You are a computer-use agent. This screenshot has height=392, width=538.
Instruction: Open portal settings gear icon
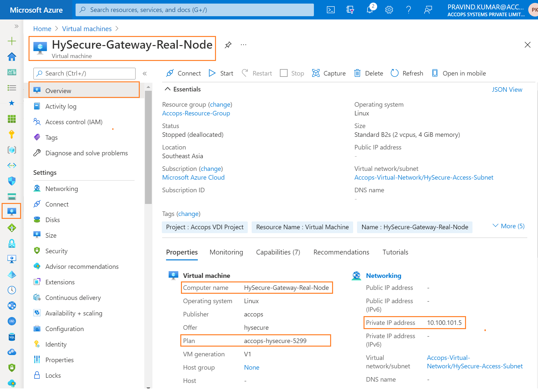[x=389, y=10]
